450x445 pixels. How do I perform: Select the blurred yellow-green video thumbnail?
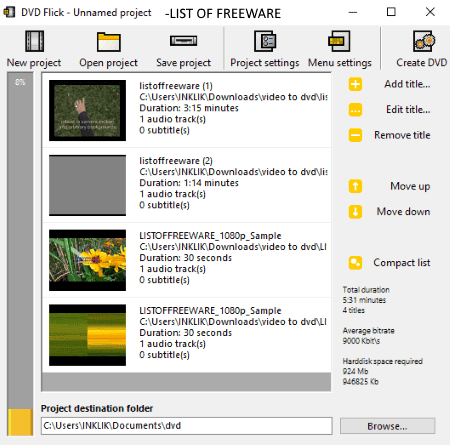(87, 335)
